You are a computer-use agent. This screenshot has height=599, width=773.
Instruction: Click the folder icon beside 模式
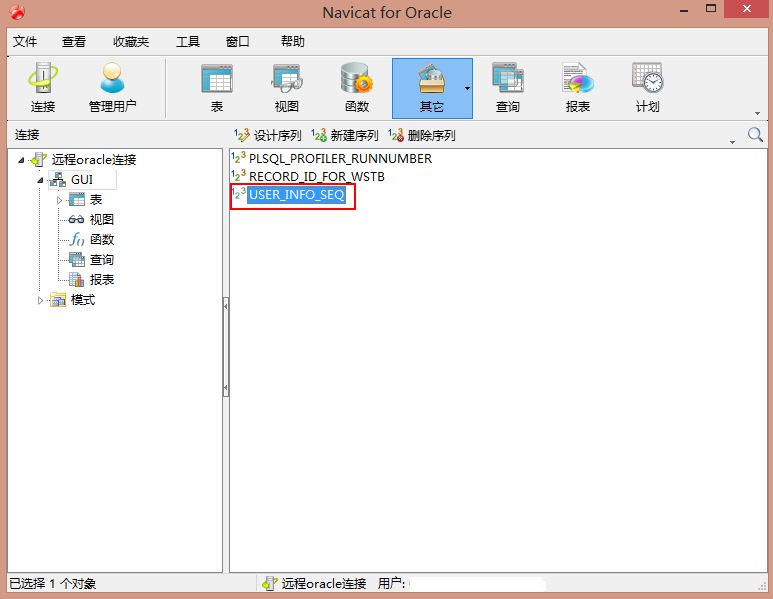58,300
